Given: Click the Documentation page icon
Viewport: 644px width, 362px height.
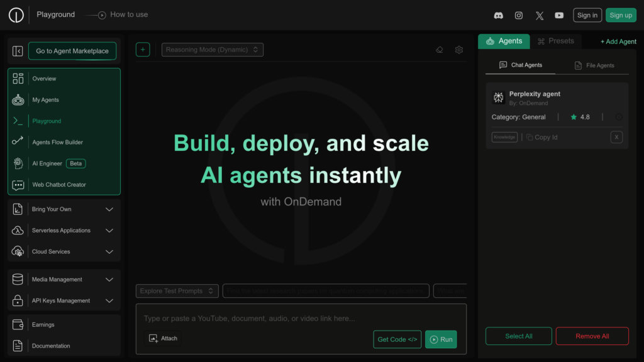Looking at the screenshot, I should click(x=18, y=346).
